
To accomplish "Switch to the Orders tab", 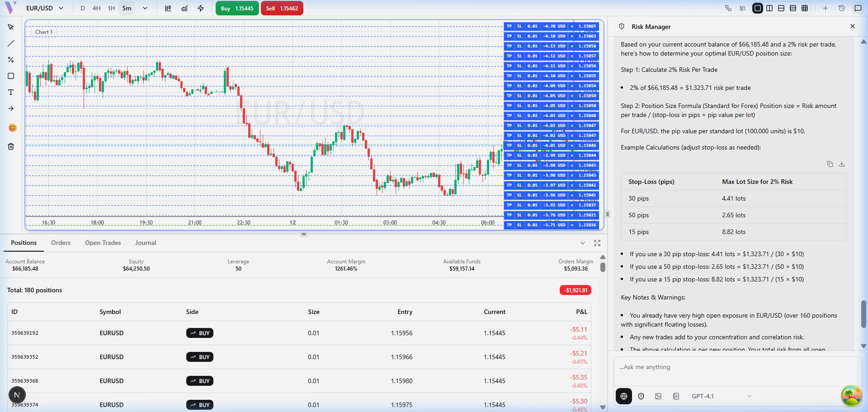I will point(61,243).
